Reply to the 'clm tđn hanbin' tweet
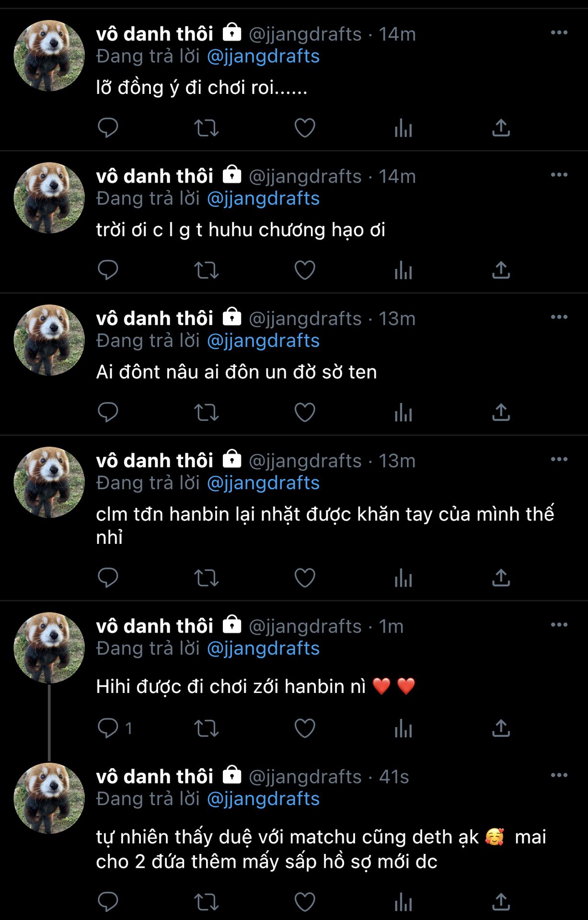Image resolution: width=588 pixels, height=920 pixels. [x=108, y=578]
